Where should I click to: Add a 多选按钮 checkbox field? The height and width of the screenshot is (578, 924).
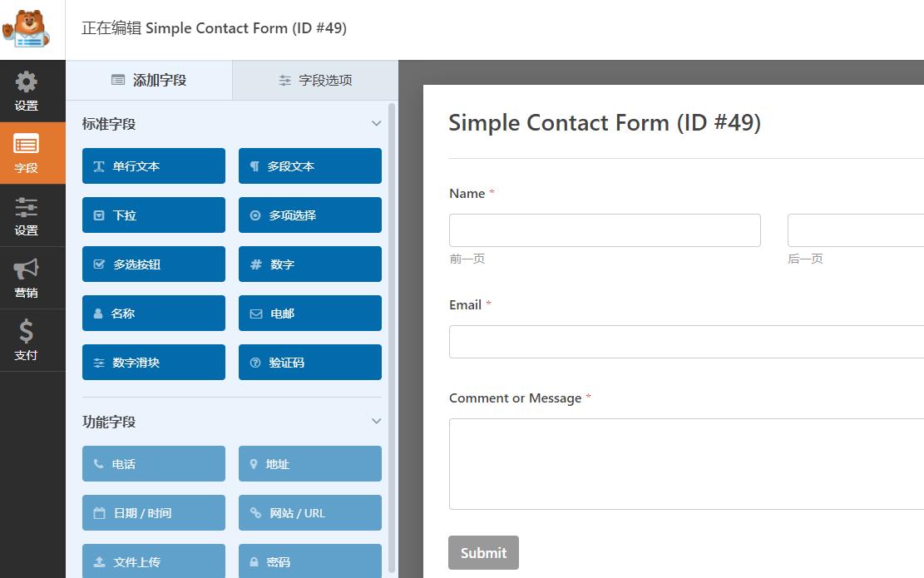(154, 264)
